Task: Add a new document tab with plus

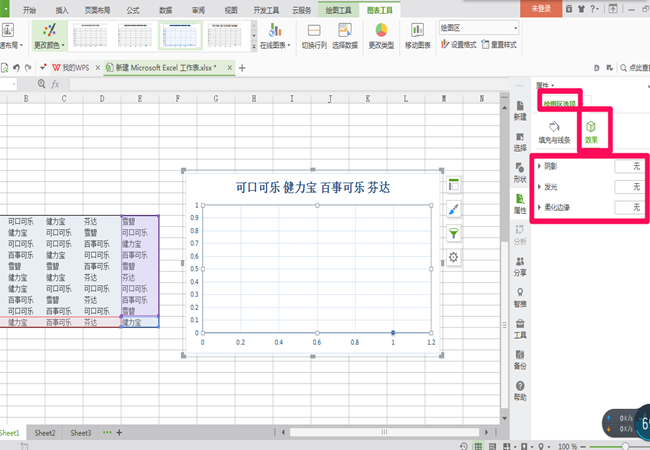Action: click(x=243, y=68)
